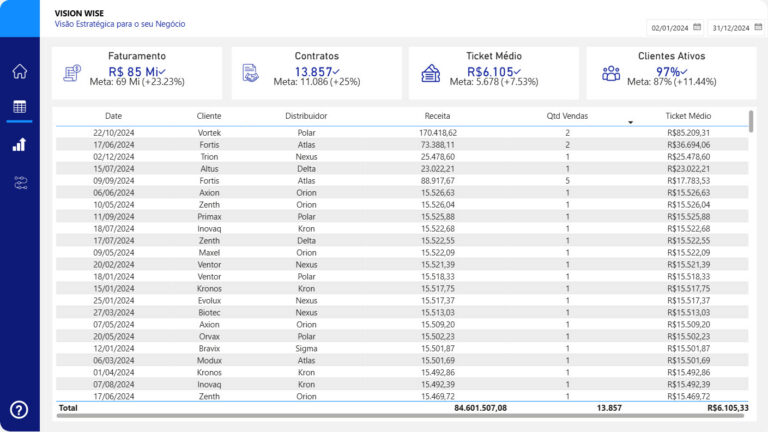Image resolution: width=768 pixels, height=432 pixels.
Task: Select the table view icon in sidebar
Action: (19, 107)
